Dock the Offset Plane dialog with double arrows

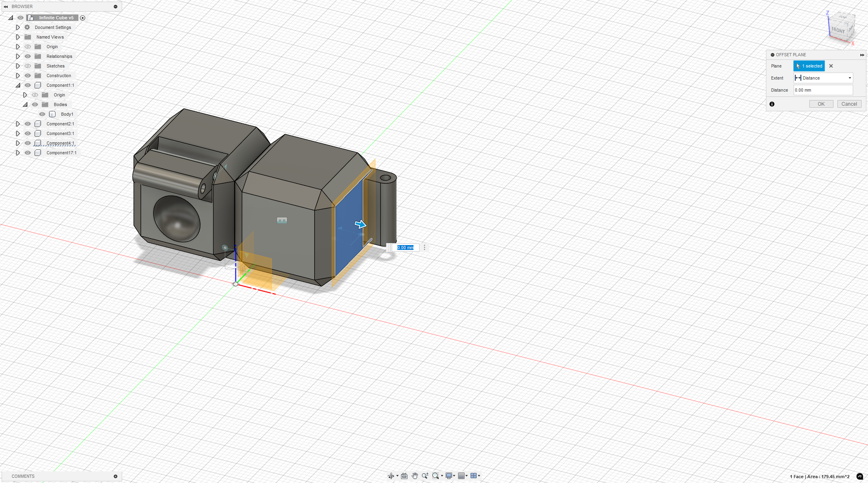point(862,55)
